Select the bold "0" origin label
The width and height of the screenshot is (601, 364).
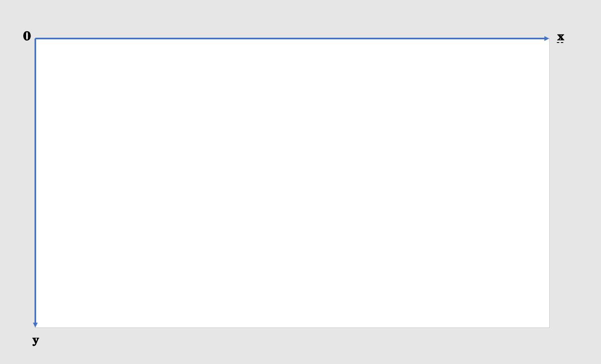point(27,36)
